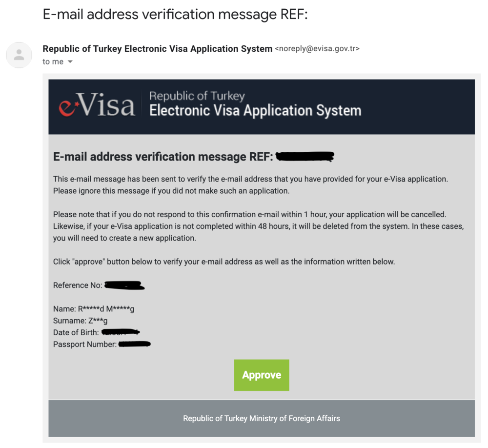Click the Surname line showing Z***g
The width and height of the screenshot is (488, 448).
point(80,321)
